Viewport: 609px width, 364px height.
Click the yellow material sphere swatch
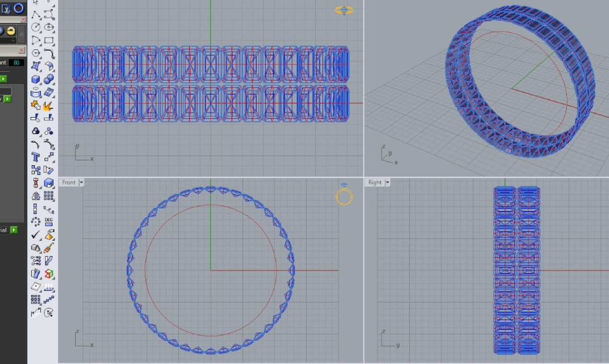[11, 31]
